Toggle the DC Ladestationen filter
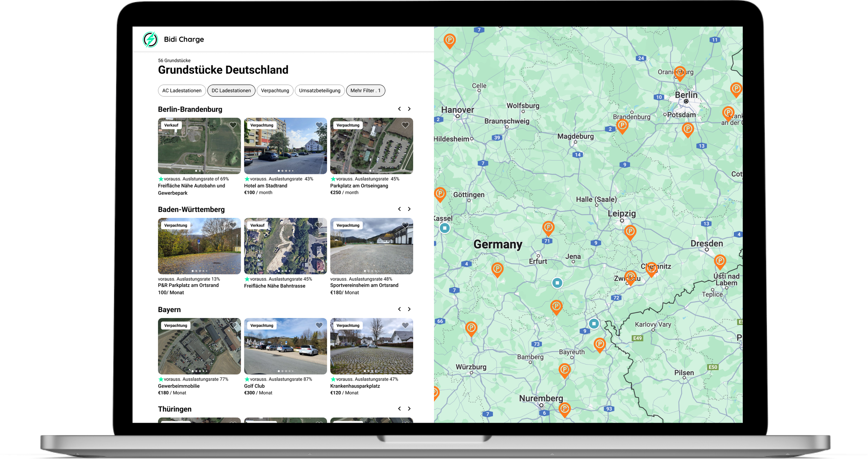Viewport: 868px width, 465px height. tap(231, 91)
